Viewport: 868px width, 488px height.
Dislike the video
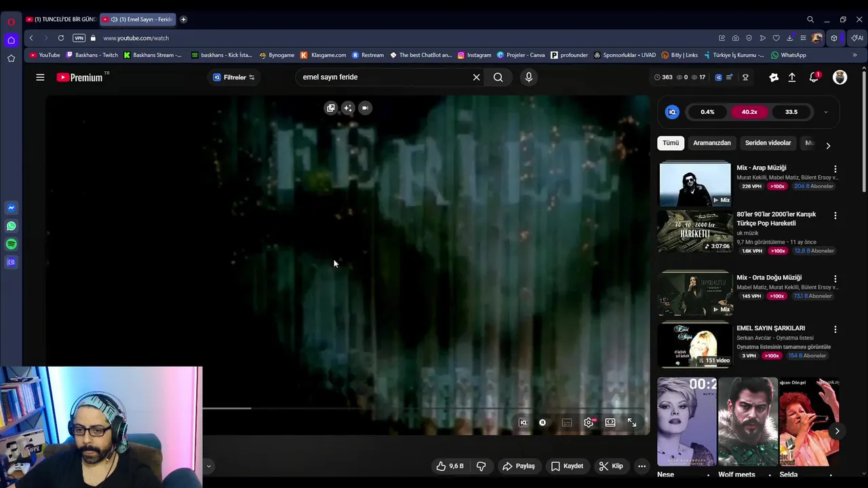tap(481, 466)
